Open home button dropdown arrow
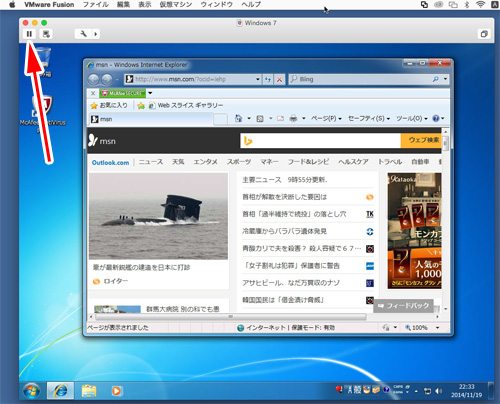500x404 pixels. 249,118
